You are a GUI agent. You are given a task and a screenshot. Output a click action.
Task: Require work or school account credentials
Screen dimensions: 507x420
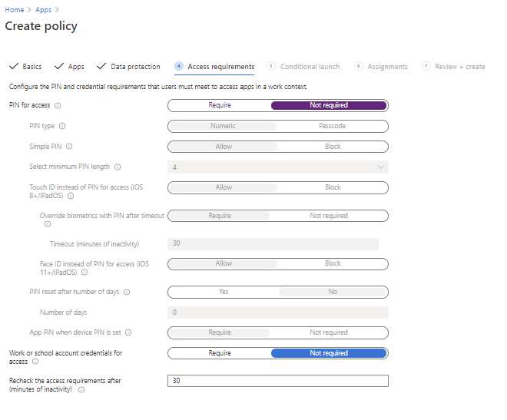click(219, 353)
